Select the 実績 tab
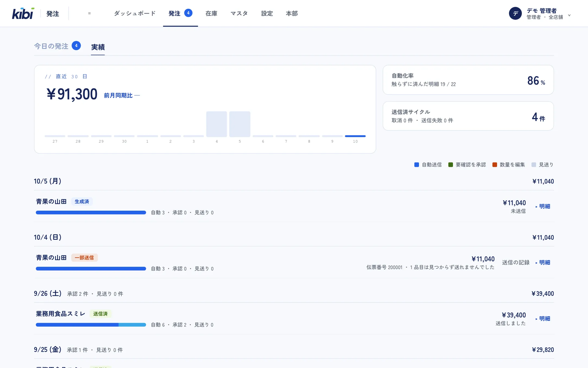The image size is (588, 368). point(98,47)
